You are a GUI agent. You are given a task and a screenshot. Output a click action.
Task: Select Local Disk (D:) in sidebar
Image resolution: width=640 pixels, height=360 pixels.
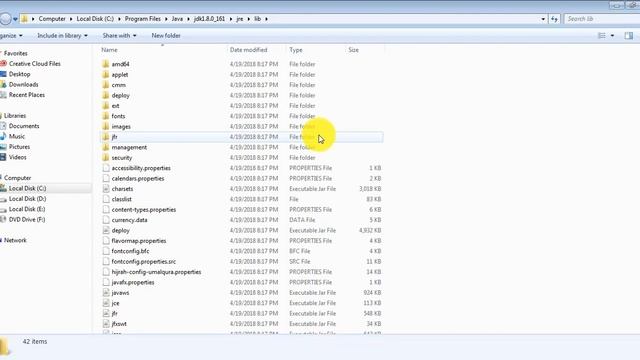click(x=27, y=199)
